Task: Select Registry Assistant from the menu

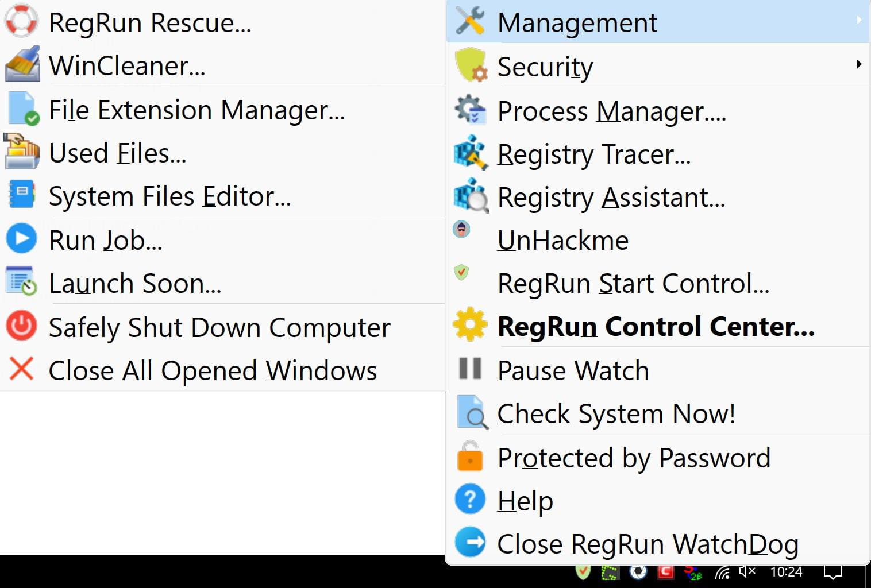Action: click(658, 197)
